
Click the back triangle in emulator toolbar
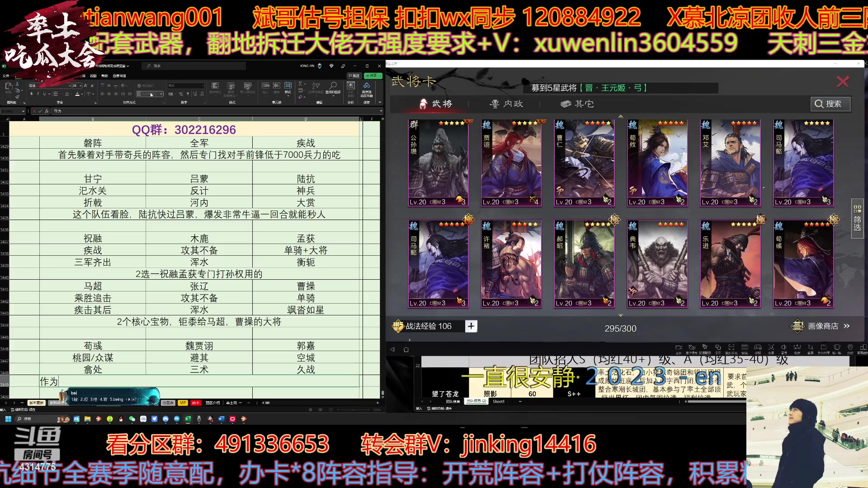pos(392,349)
